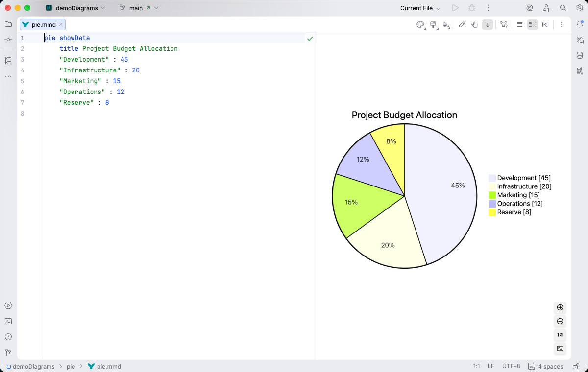This screenshot has width=588, height=372.
Task: Switch to editor-only view mode
Action: coord(520,24)
